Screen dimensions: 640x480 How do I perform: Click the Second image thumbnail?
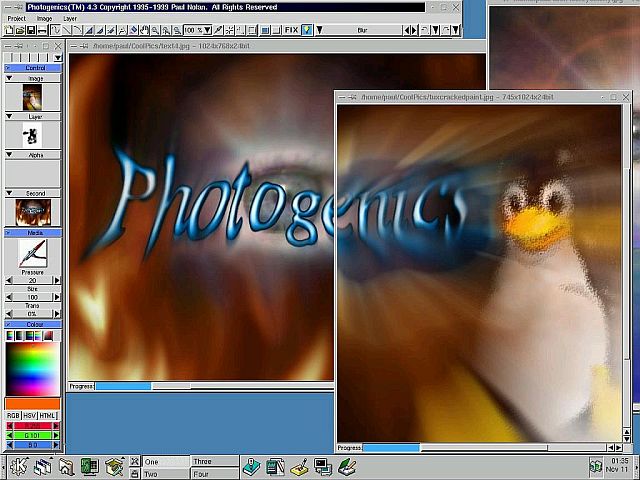(33, 211)
